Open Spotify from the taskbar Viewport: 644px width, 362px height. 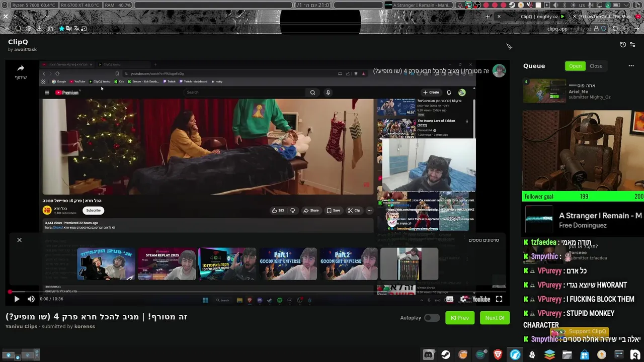(481, 354)
